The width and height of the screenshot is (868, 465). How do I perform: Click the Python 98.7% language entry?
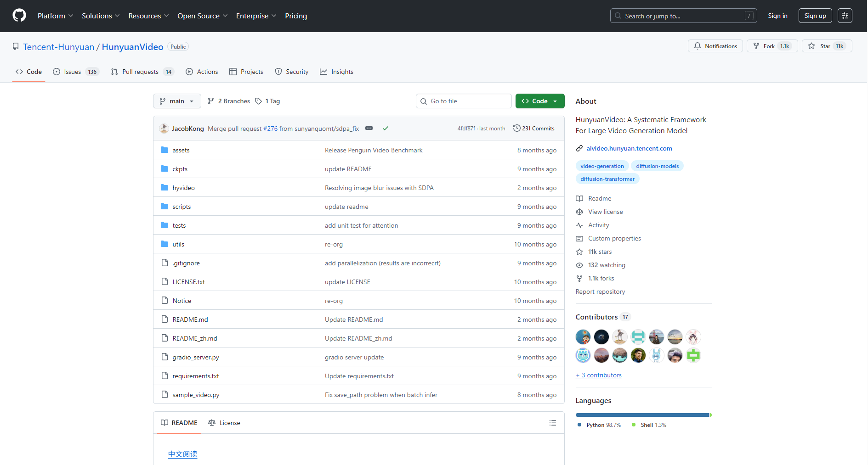(x=599, y=425)
